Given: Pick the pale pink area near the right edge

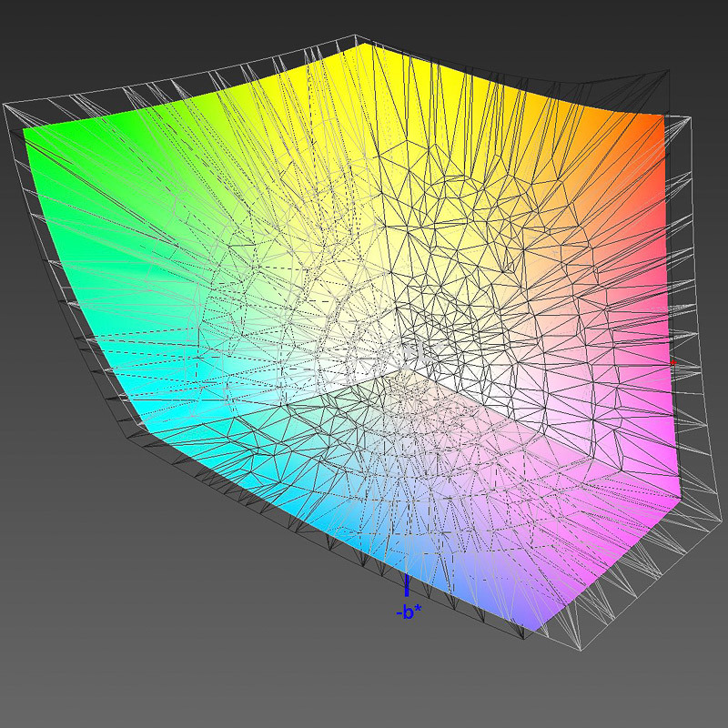Looking at the screenshot, I should click(x=628, y=364).
